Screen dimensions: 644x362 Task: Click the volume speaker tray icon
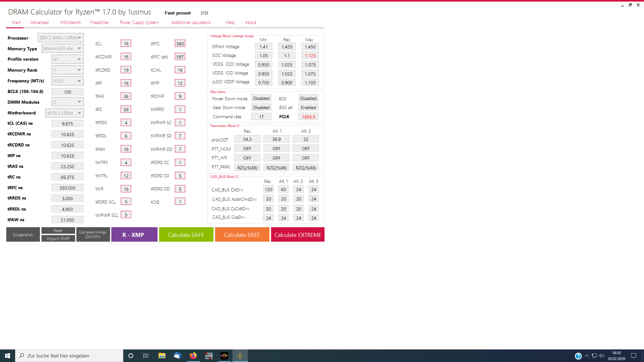(x=601, y=356)
